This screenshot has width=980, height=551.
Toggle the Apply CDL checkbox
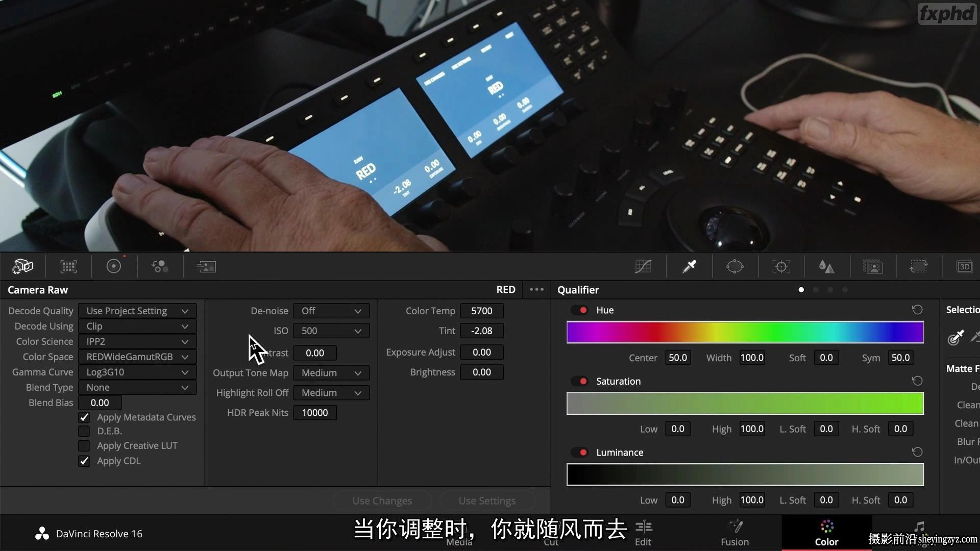84,461
